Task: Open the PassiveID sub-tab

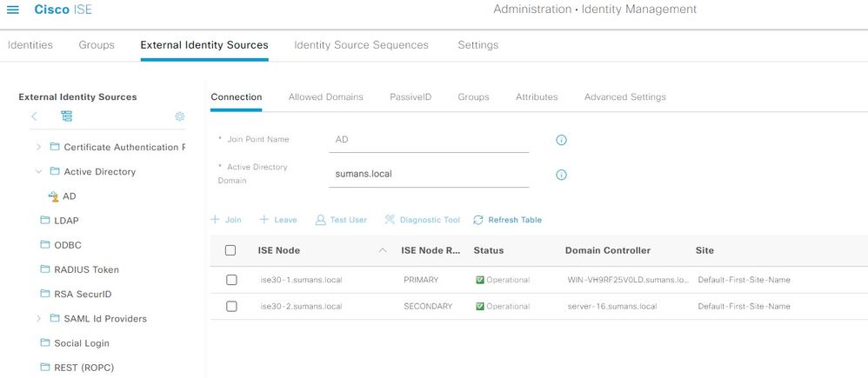Action: click(411, 96)
